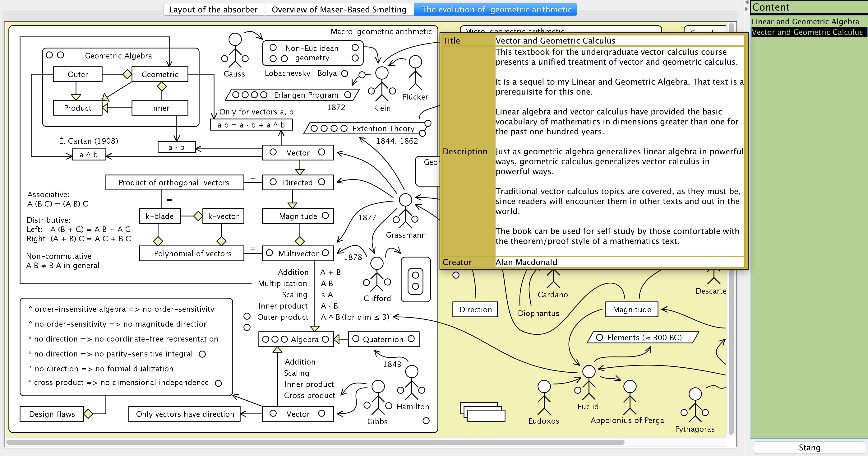Viewport: 868px width, 456px height.
Task: Click the circle next to Outer product
Action: (x=247, y=316)
